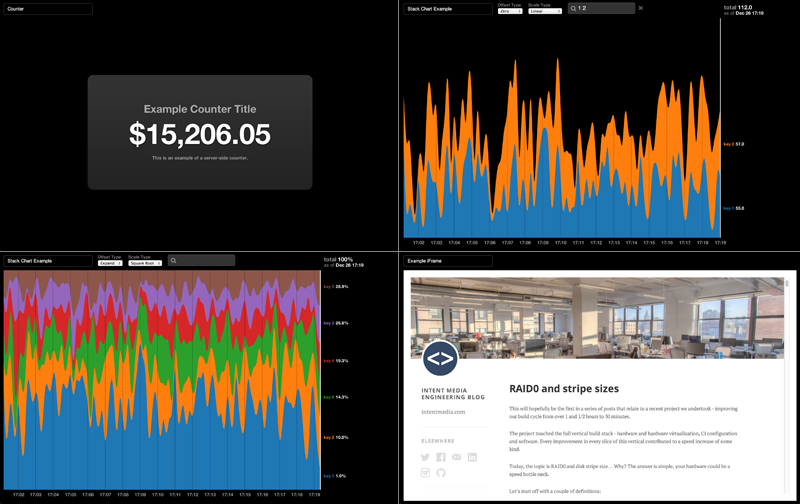Open the LinkedIn icon in blog sidebar
This screenshot has height=504, width=800.
(x=472, y=457)
